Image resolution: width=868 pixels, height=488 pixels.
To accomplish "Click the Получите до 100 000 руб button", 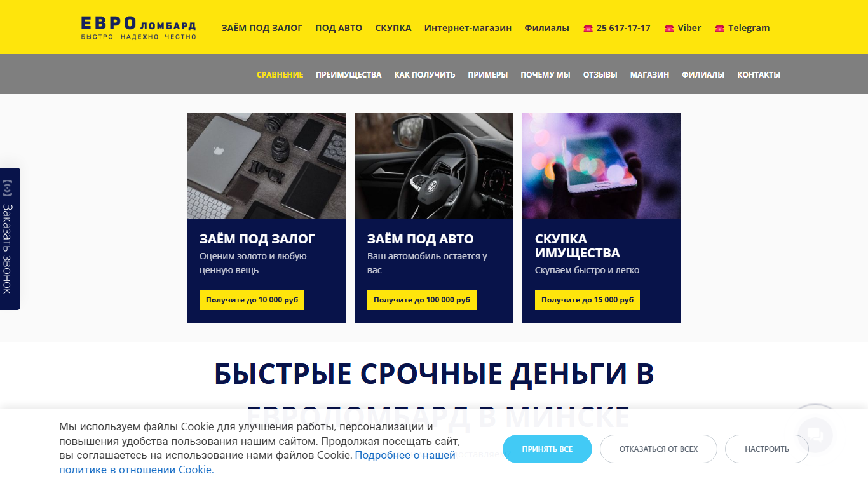I will click(422, 300).
